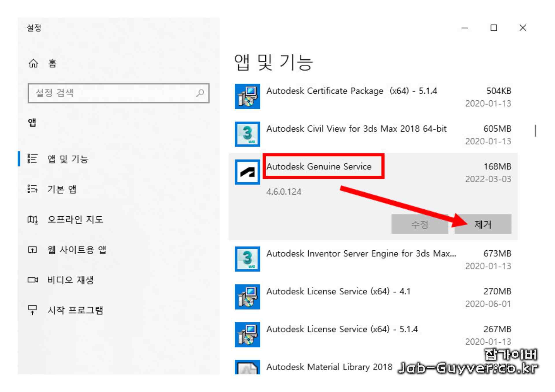Screen dimensions: 555x392
Task: Click Inventor Server Engine 3ds icon
Action: pos(247,259)
